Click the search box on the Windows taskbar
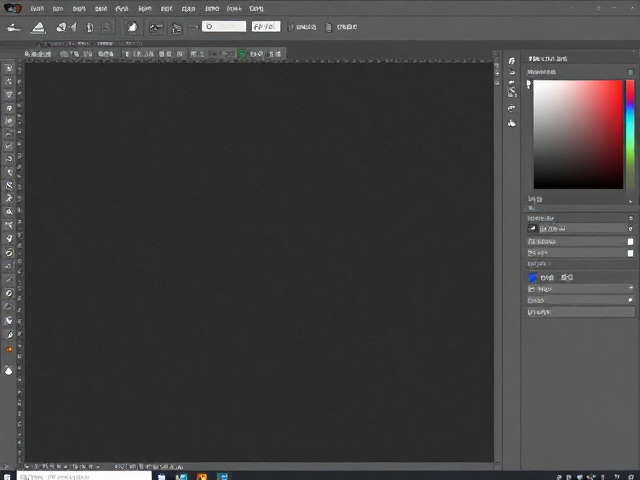Image resolution: width=640 pixels, height=480 pixels. pyautogui.click(x=84, y=476)
